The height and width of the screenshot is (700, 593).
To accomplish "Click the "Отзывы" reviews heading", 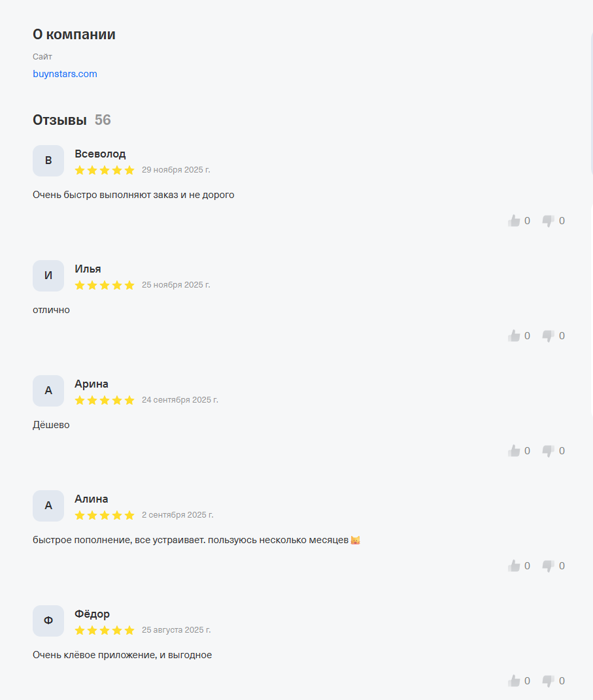I will point(59,120).
